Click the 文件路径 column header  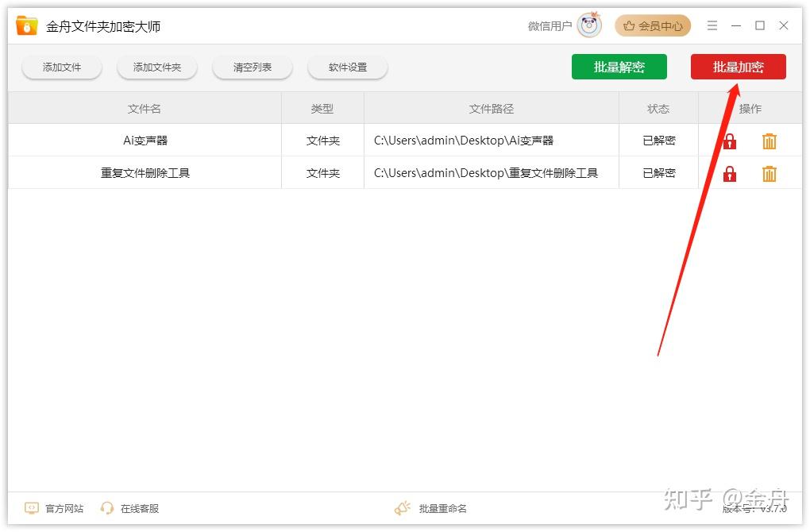(x=492, y=109)
